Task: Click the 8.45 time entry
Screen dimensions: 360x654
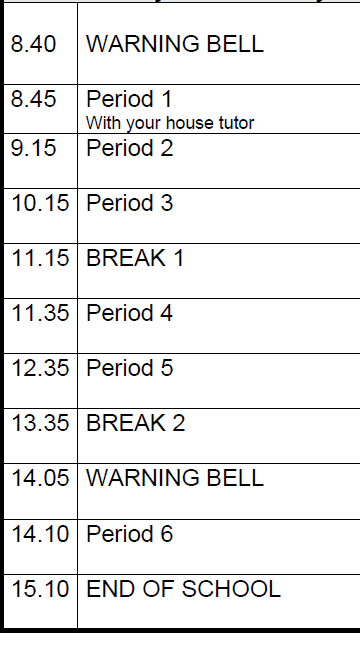Action: pyautogui.click(x=33, y=99)
